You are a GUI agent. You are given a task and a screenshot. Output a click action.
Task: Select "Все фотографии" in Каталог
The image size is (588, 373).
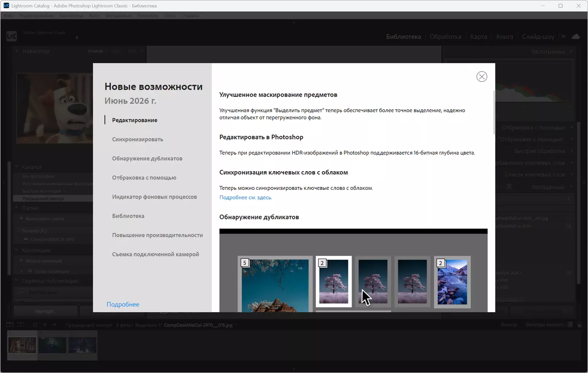[x=38, y=176]
